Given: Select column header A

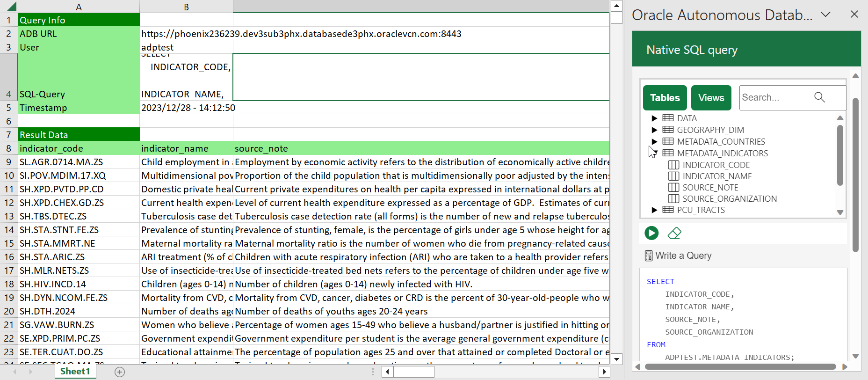Looking at the screenshot, I should pos(79,7).
